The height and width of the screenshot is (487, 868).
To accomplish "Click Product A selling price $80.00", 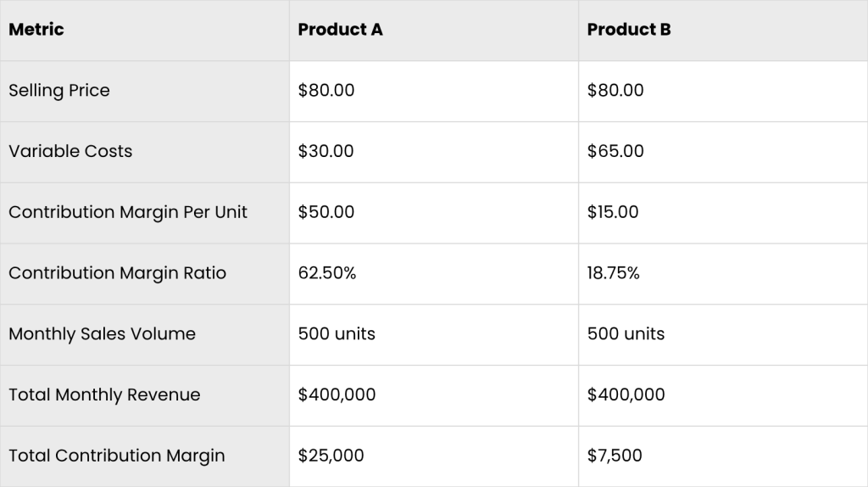I will pyautogui.click(x=326, y=90).
